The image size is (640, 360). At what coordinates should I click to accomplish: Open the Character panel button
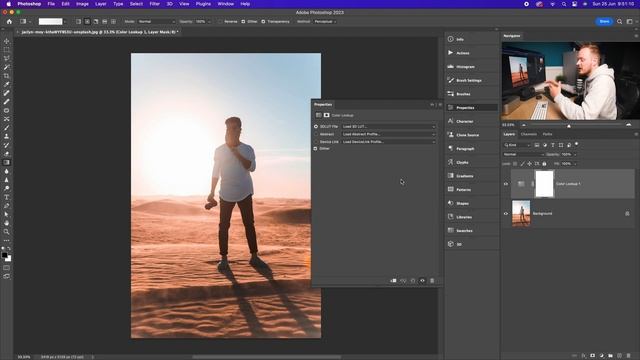471,121
